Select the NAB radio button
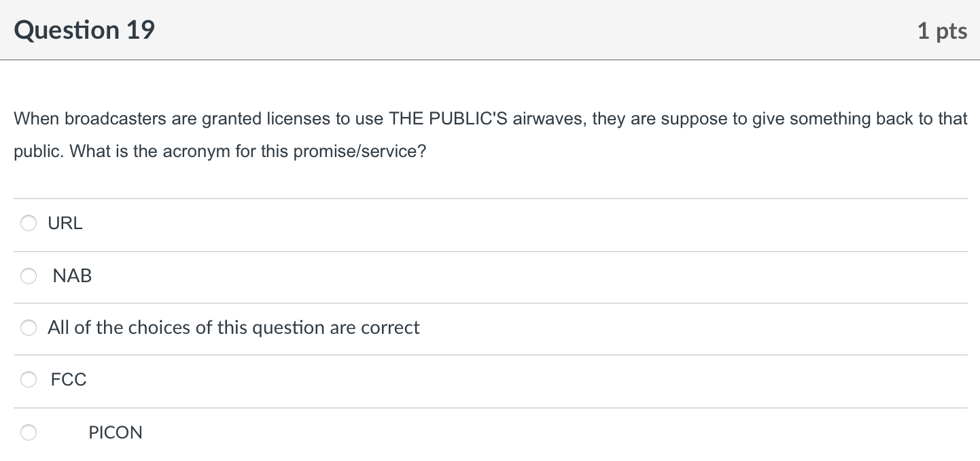 click(29, 276)
